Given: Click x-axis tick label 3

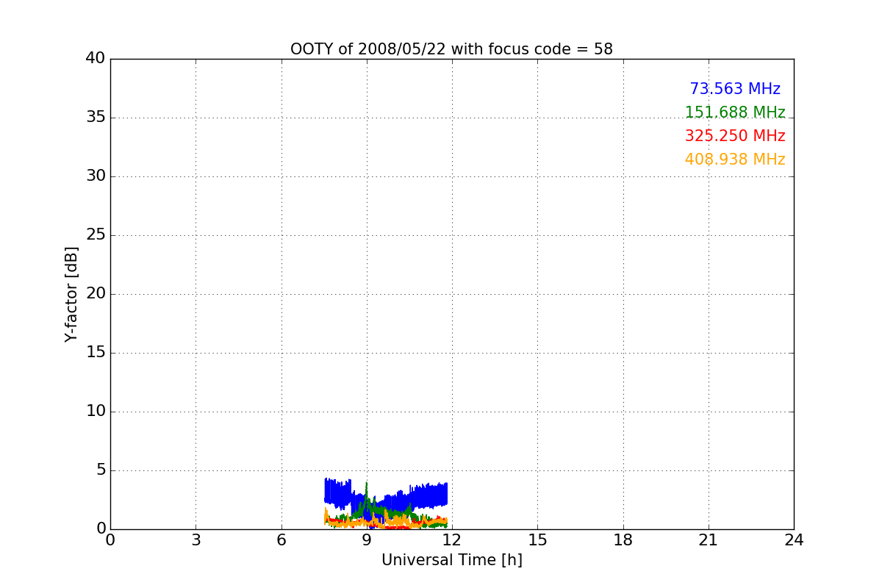Looking at the screenshot, I should coord(196,540).
